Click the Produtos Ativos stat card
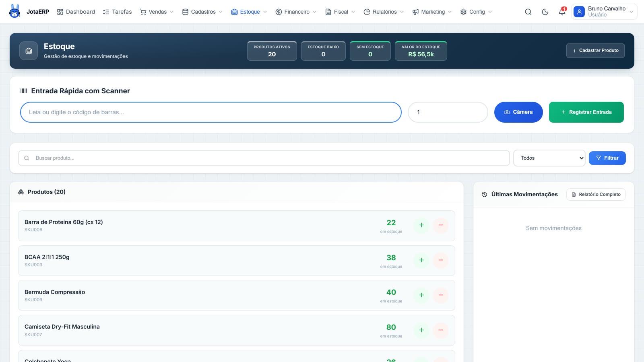Image resolution: width=644 pixels, height=362 pixels. tap(272, 51)
